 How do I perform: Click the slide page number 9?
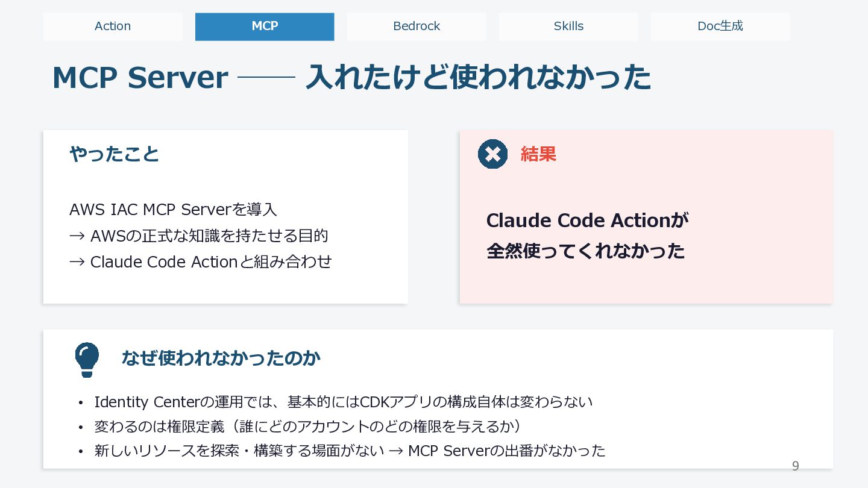[795, 466]
